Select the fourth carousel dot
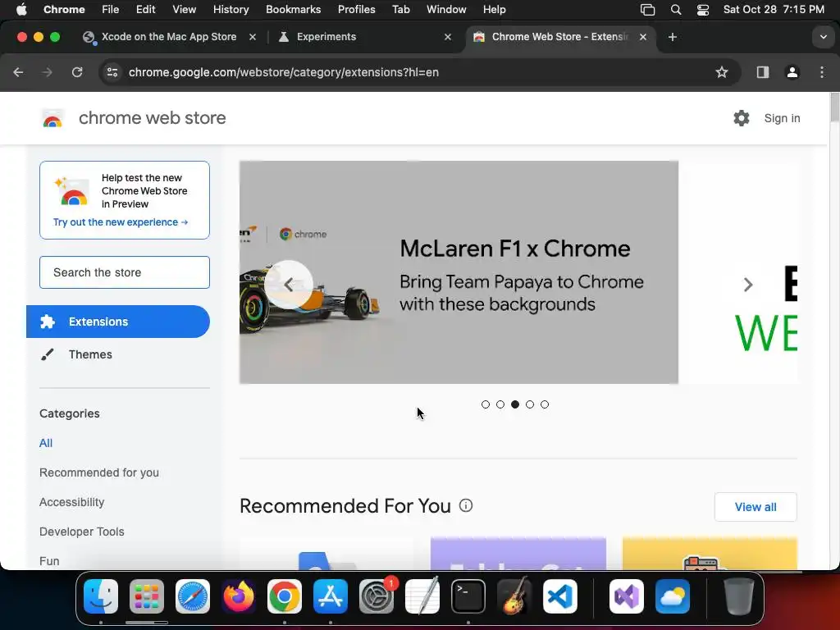Image resolution: width=840 pixels, height=630 pixels. point(530,404)
